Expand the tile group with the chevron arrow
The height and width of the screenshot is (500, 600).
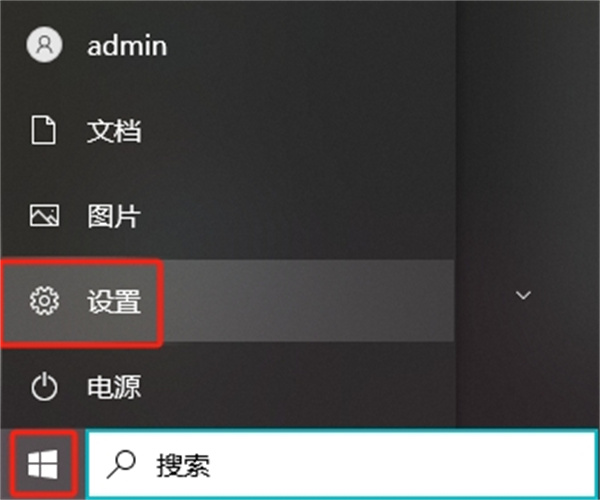(x=523, y=295)
